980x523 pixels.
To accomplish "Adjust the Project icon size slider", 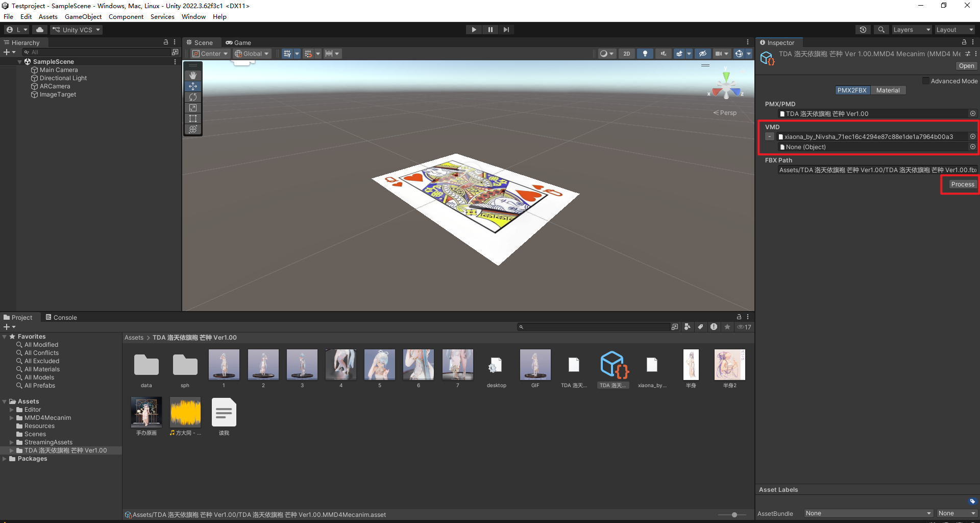I will 734,515.
